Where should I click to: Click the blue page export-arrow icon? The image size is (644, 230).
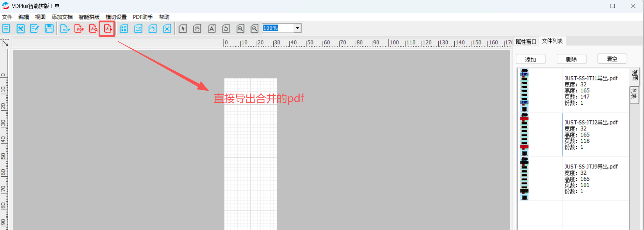pos(138,29)
